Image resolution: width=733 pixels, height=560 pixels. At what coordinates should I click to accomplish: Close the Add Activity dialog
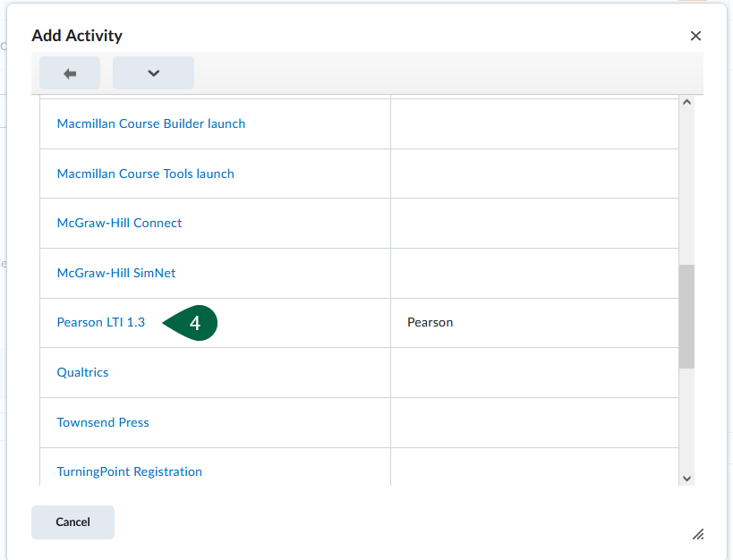(695, 36)
